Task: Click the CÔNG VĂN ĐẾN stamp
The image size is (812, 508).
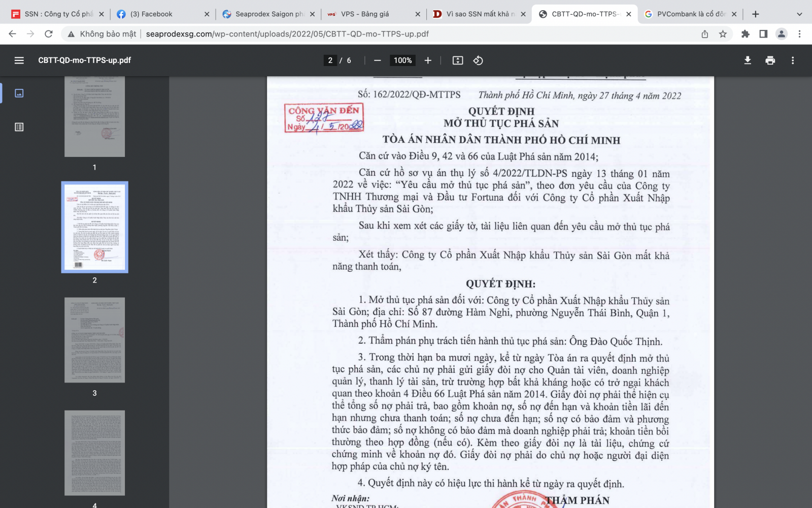Action: (324, 118)
